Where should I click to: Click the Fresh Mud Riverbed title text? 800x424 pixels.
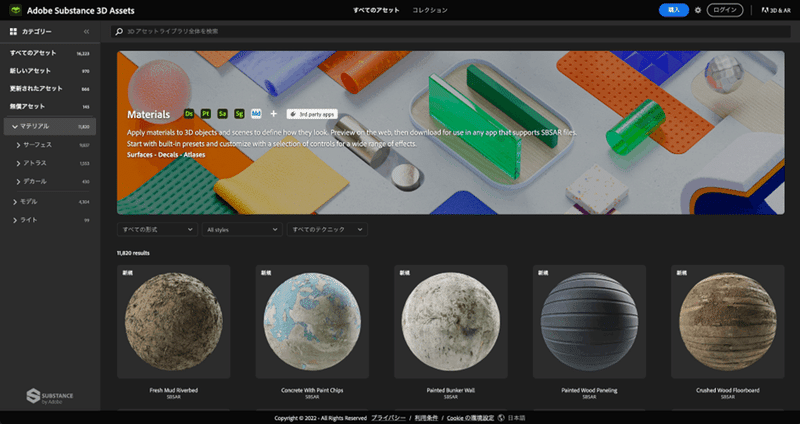pos(173,390)
